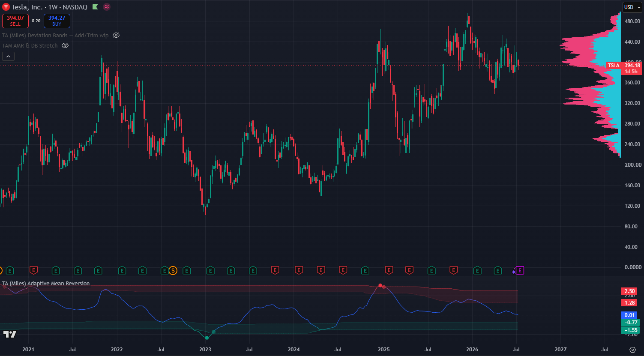
Task: Select the TA (Miles) Adaptive Mean Reversion label
Action: pos(46,283)
